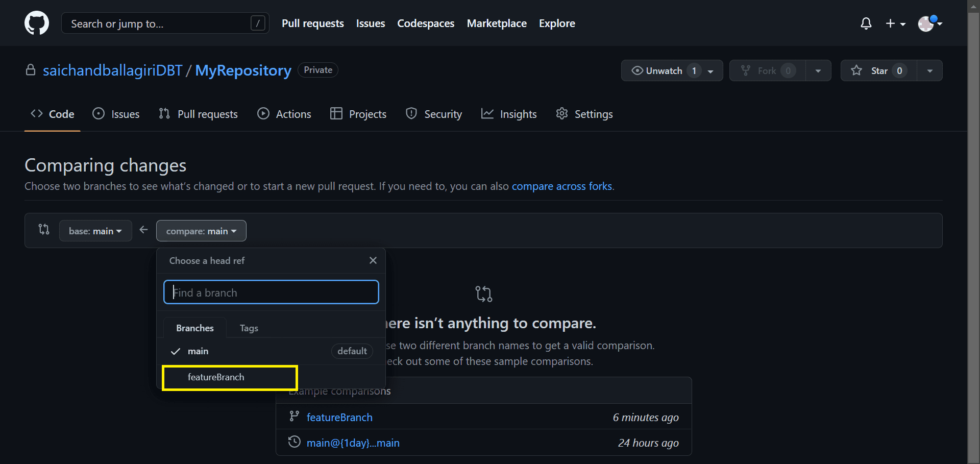Click the Comparing changes heading
Screen dimensions: 980x464
coord(106,165)
